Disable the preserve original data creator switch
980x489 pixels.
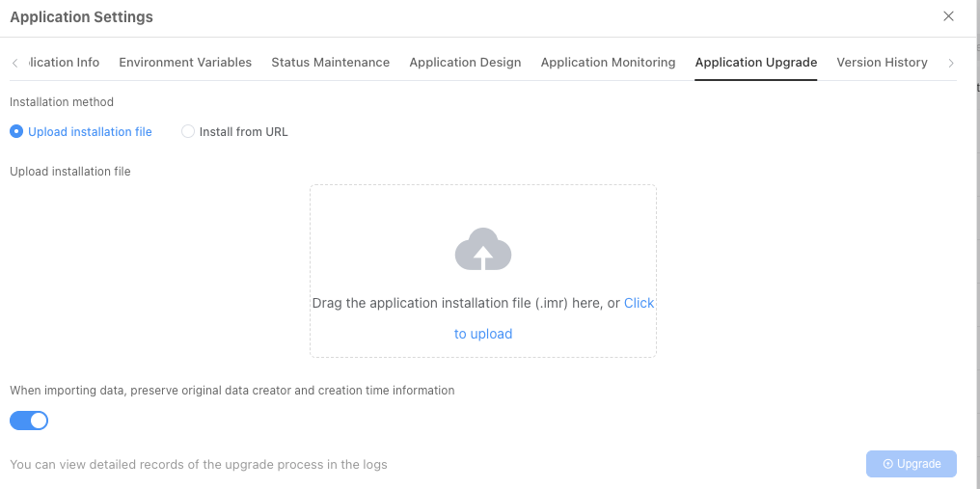pos(29,421)
